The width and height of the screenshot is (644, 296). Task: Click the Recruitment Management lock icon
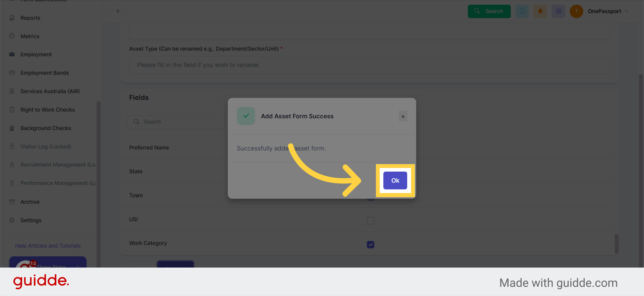[12, 165]
